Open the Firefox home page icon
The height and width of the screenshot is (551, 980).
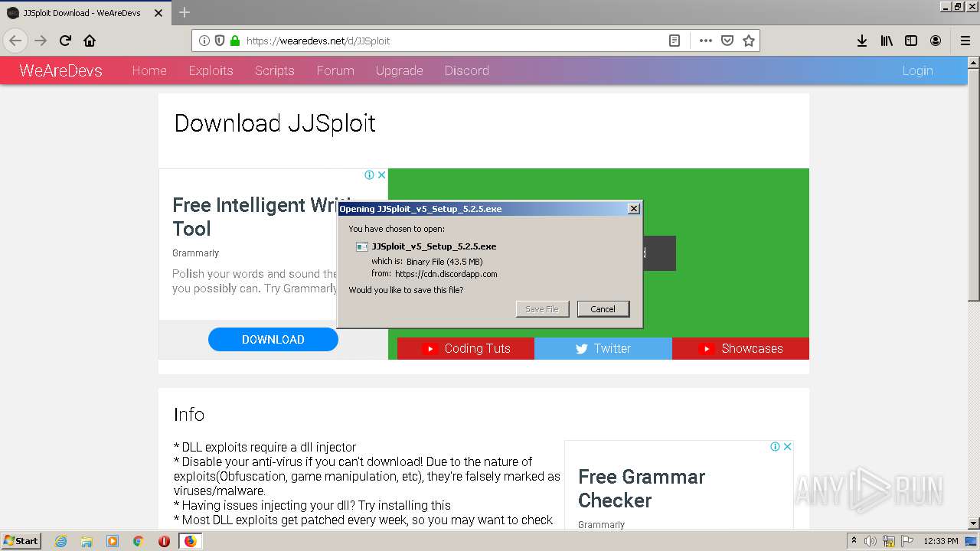90,41
